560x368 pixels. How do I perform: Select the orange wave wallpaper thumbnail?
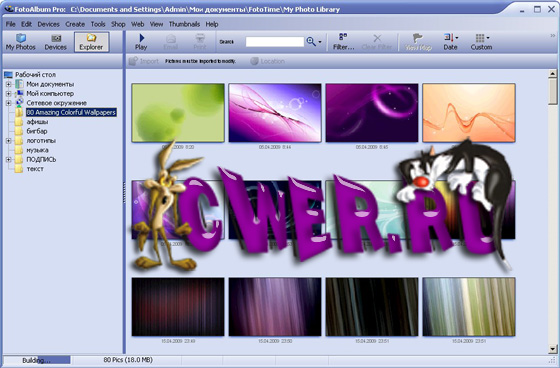[x=469, y=113]
